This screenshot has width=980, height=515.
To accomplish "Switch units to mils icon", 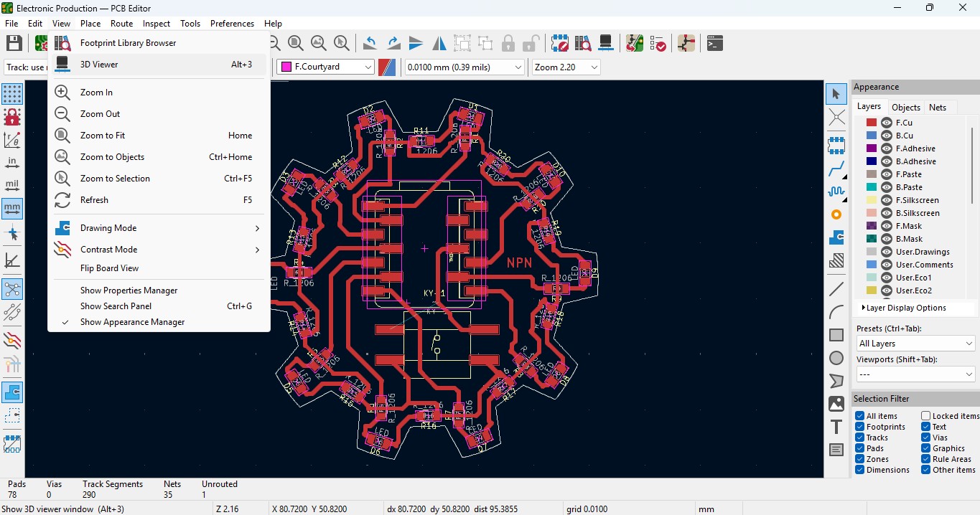I will (x=12, y=186).
